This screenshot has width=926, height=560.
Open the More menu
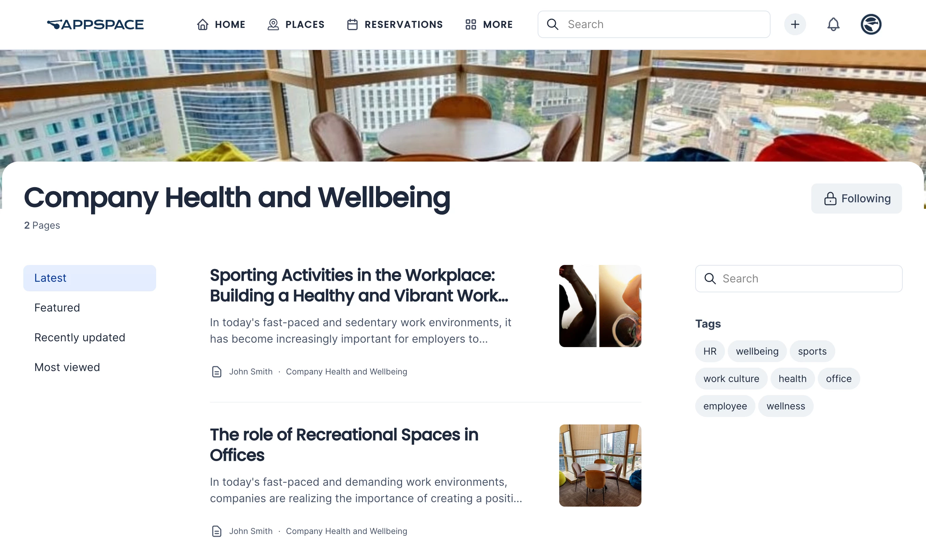[489, 24]
